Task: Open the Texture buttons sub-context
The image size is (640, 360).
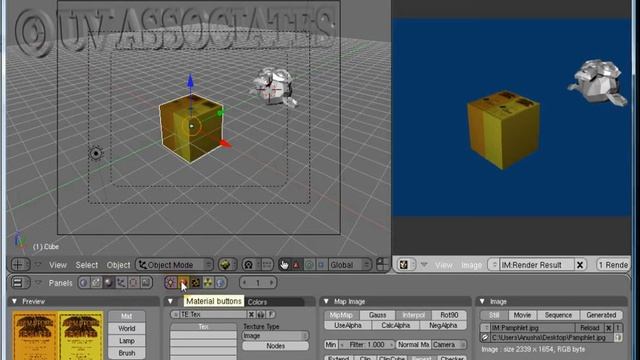Action: (196, 282)
